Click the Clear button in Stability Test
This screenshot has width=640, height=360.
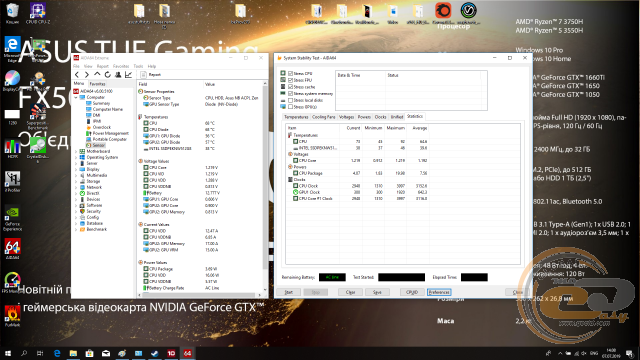coord(351,292)
